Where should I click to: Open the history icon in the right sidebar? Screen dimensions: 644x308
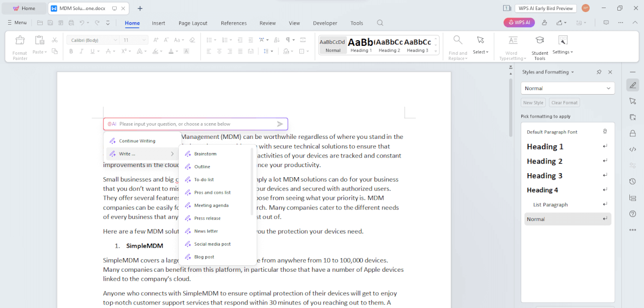coord(632,181)
